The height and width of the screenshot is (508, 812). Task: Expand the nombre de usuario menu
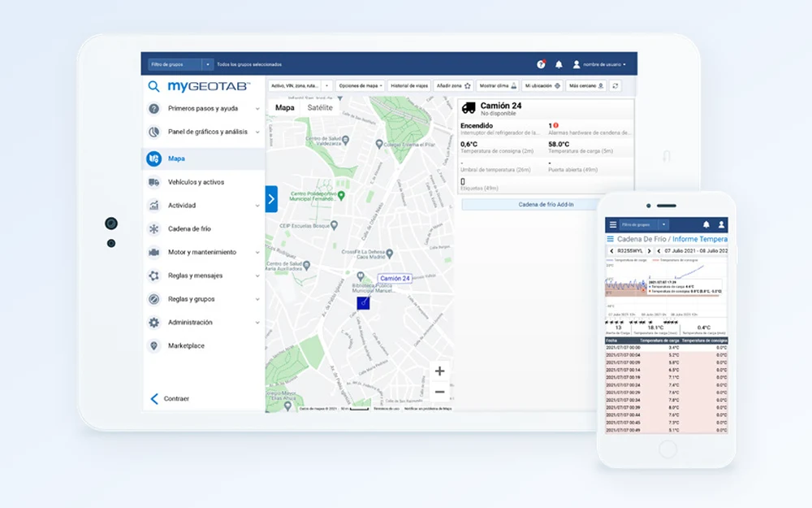coord(604,64)
